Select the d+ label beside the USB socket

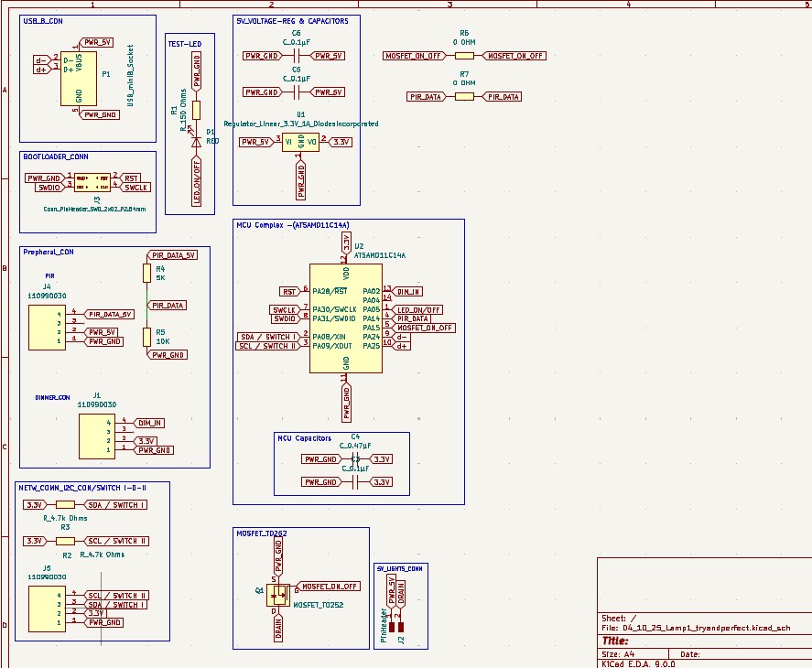tap(42, 70)
